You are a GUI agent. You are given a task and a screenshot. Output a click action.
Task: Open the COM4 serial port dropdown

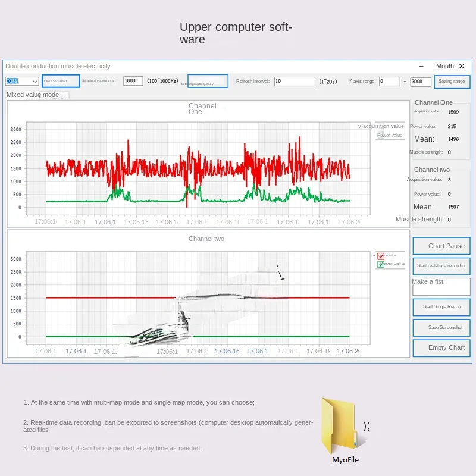pyautogui.click(x=22, y=81)
